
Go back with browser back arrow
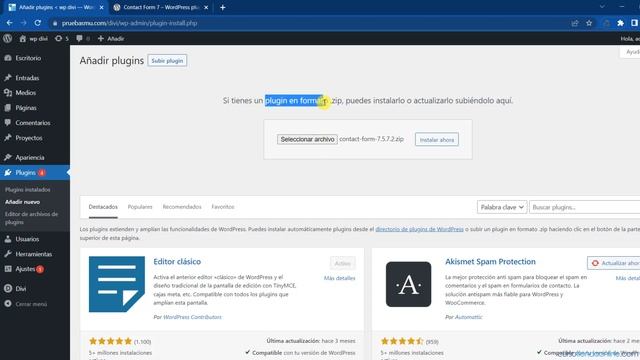pyautogui.click(x=9, y=23)
